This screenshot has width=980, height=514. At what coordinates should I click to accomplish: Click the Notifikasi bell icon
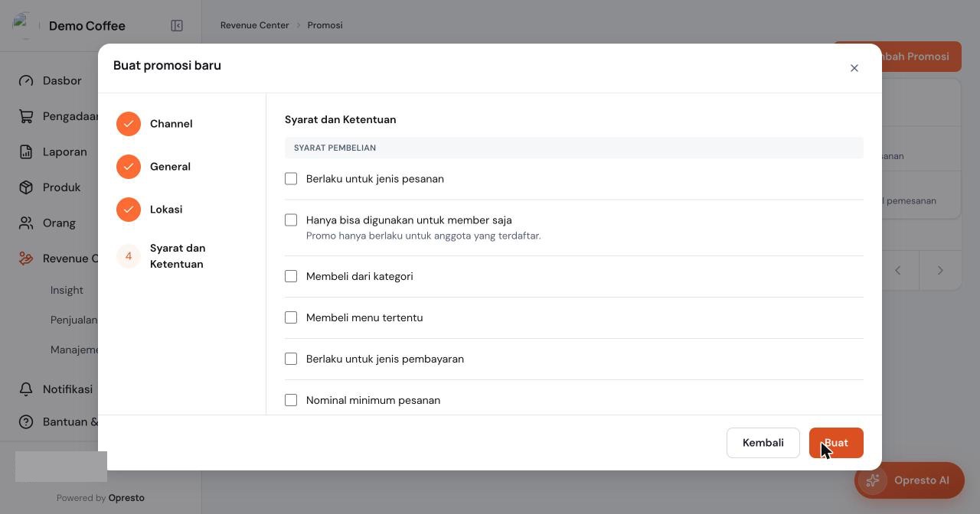(x=26, y=389)
